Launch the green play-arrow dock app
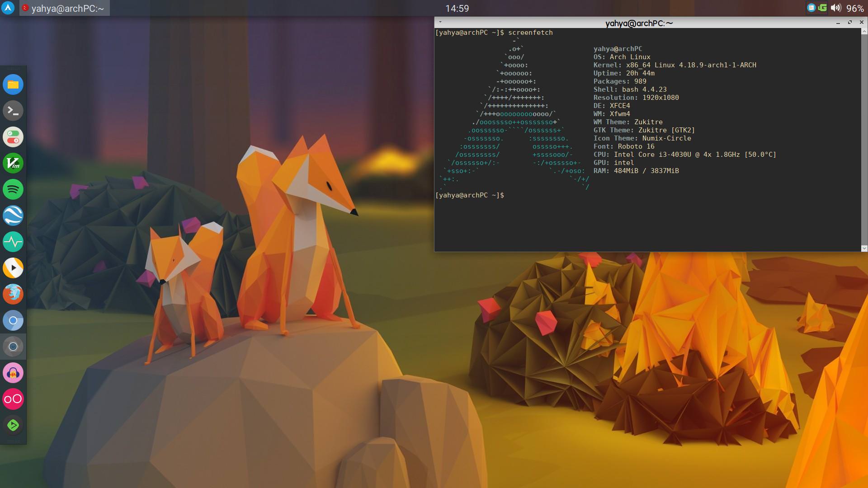This screenshot has height=488, width=868. (x=13, y=425)
